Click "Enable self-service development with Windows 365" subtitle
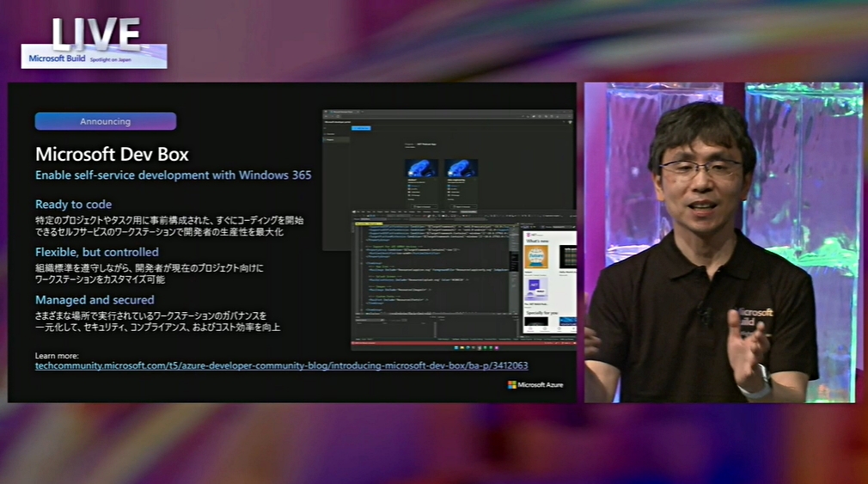Viewport: 868px width, 484px height. 174,175
